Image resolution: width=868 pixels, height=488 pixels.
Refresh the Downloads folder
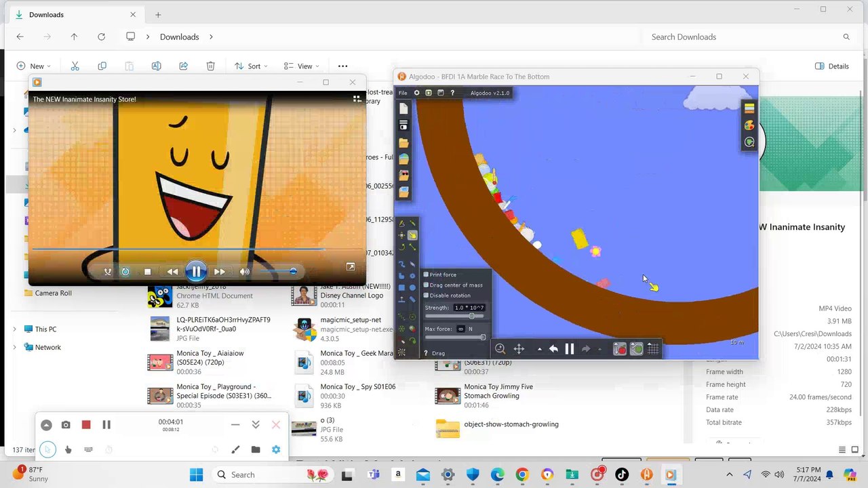tap(101, 37)
